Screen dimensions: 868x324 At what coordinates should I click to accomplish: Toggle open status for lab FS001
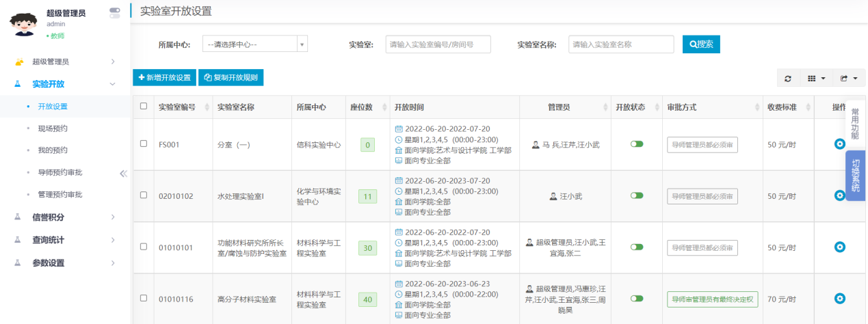pyautogui.click(x=637, y=144)
